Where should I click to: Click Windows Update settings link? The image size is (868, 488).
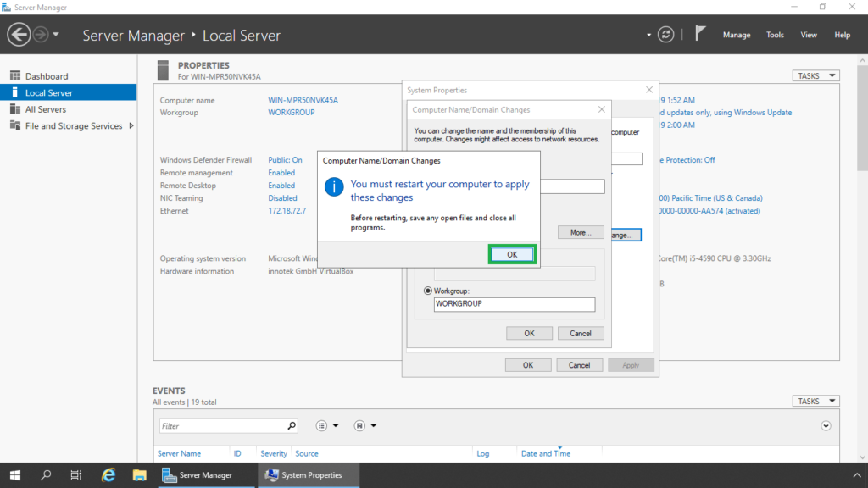[x=726, y=113]
